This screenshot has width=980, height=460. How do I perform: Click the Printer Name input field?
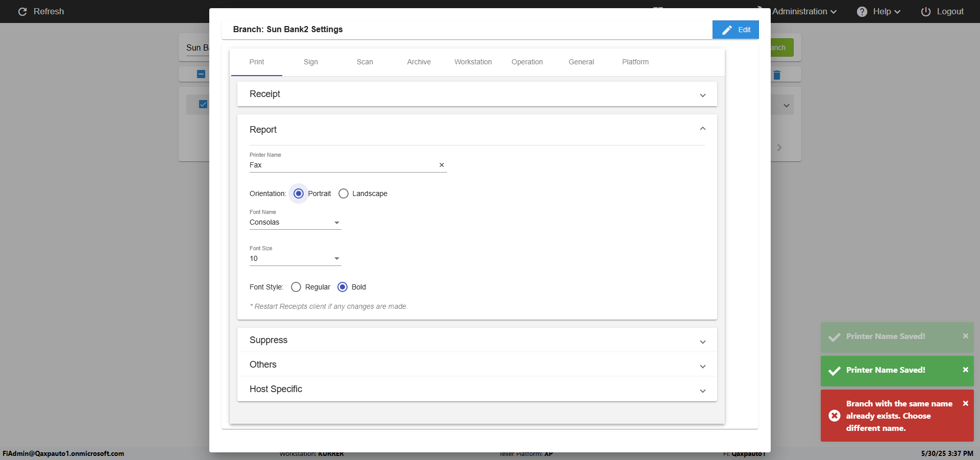342,165
